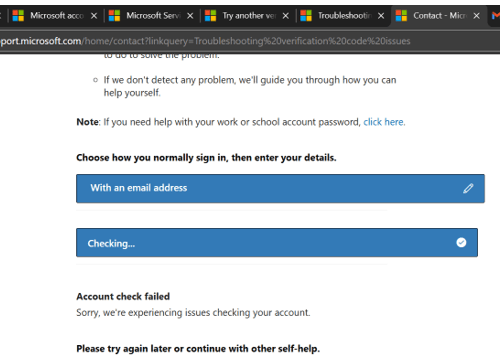Close the Try another verification tab
Screen dimensions: 500x364
286,16
